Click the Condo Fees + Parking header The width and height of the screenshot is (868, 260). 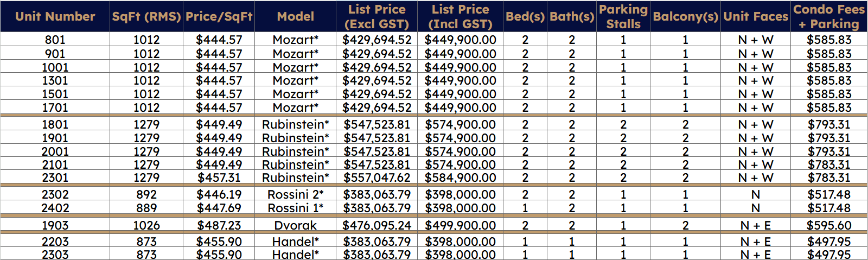[829, 16]
